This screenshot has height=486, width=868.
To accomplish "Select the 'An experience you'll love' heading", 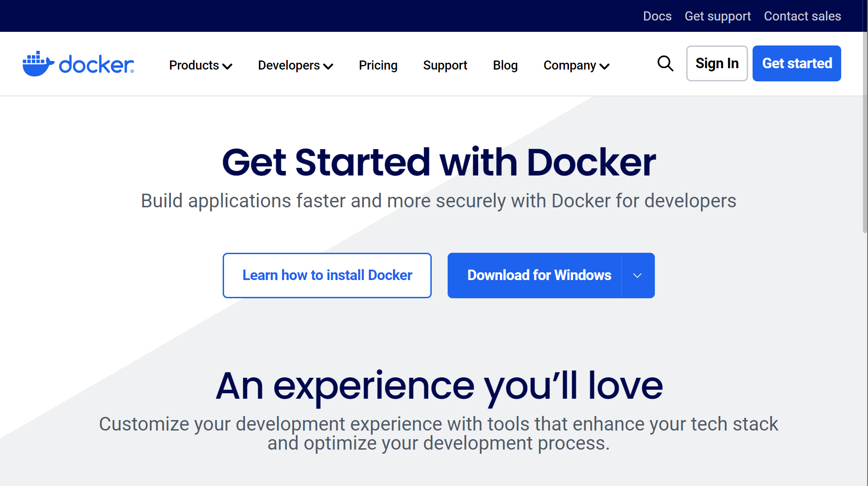I will (x=439, y=386).
